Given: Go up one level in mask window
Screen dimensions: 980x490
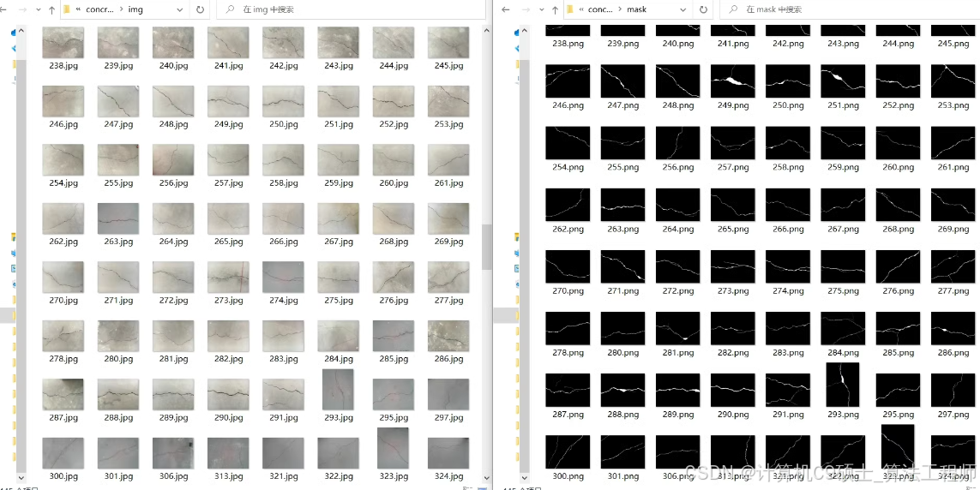Looking at the screenshot, I should pos(555,10).
